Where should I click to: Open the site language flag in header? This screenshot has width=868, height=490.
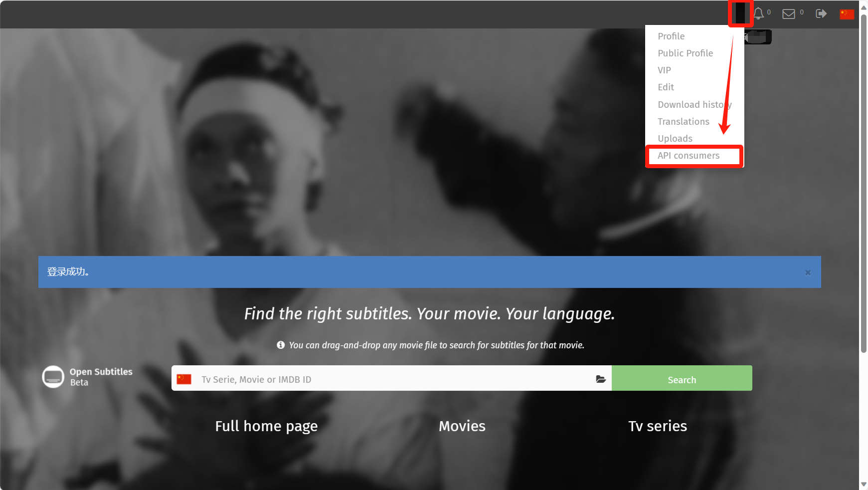847,14
